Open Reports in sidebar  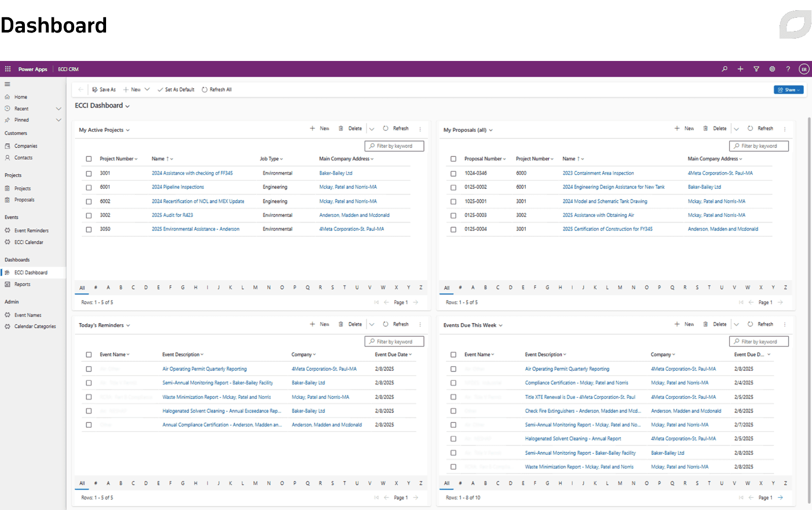(x=22, y=284)
